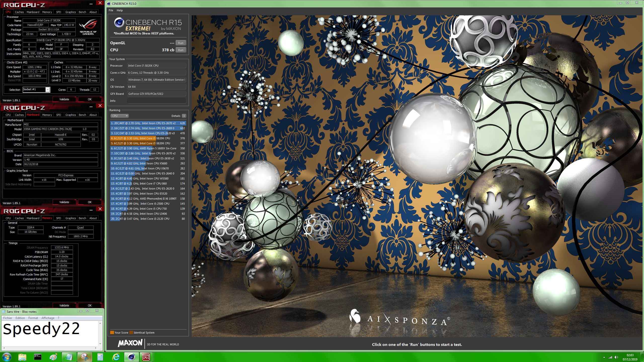Click Validate in the Memory CPU-Z window

pos(64,305)
